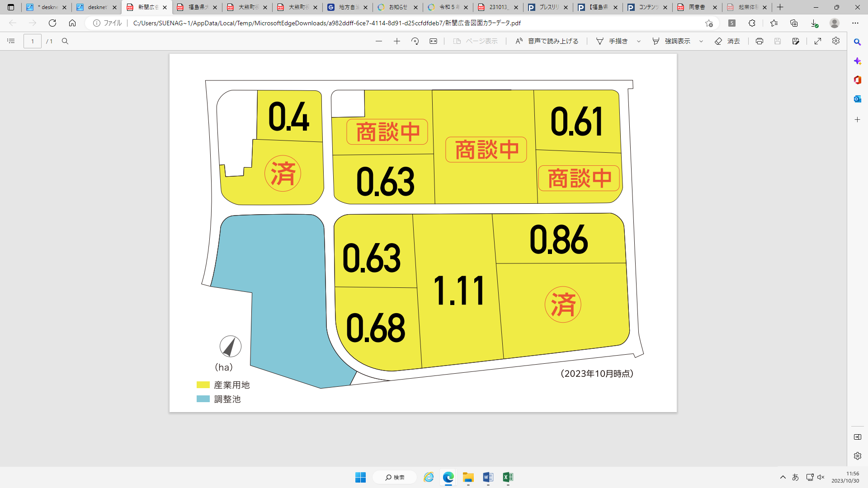
Task: Toggle fit-to-width page view
Action: click(x=433, y=41)
